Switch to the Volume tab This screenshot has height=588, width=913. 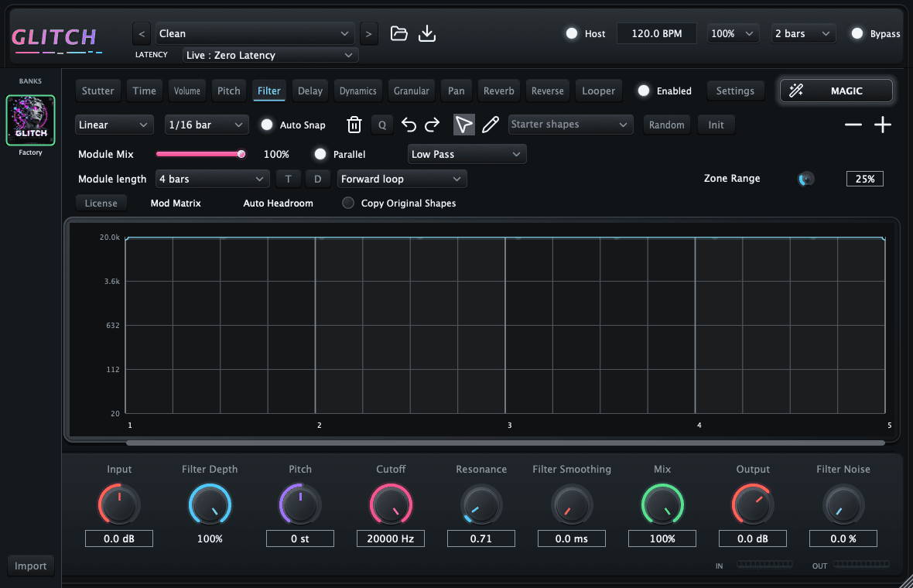tap(187, 91)
